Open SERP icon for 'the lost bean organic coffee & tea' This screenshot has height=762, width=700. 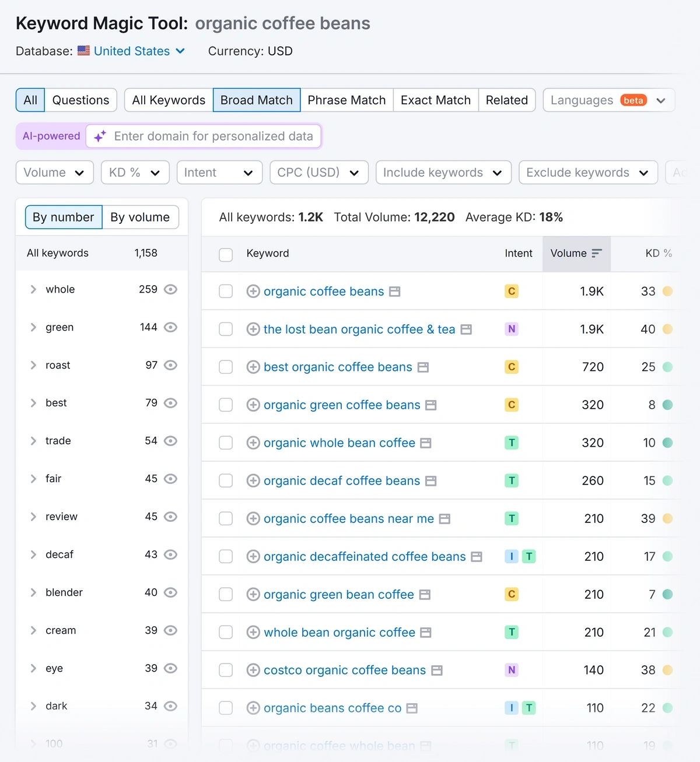466,329
